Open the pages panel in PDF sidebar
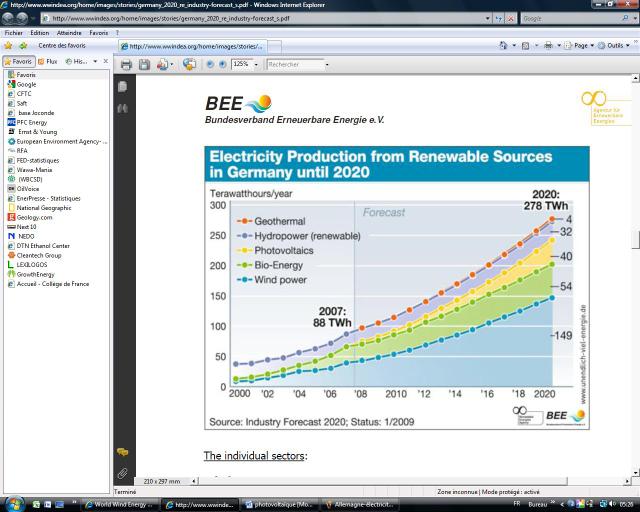The height and width of the screenshot is (512, 640). click(x=122, y=87)
